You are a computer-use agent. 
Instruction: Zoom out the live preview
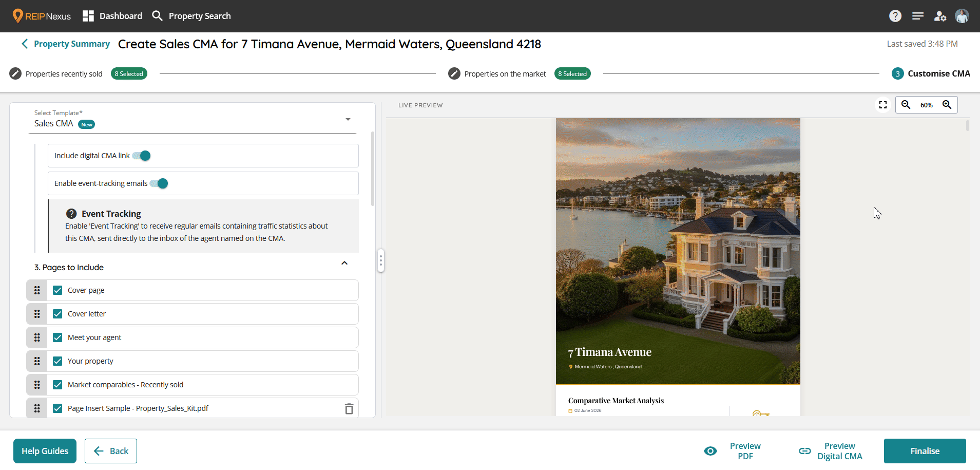906,105
